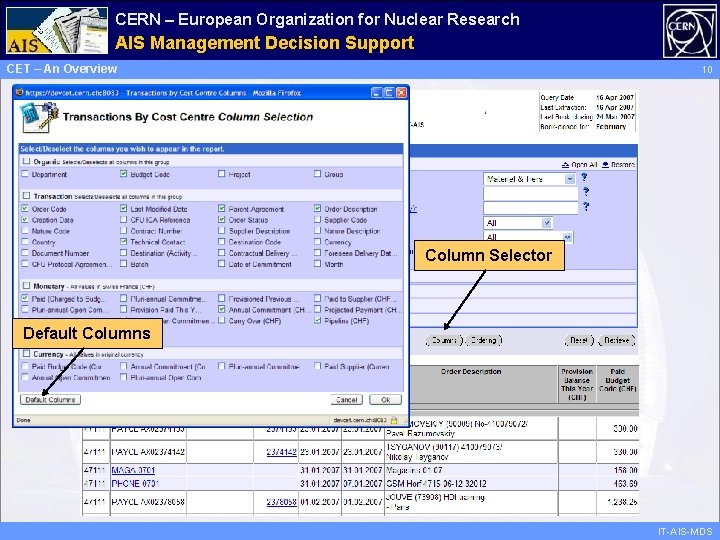Image resolution: width=720 pixels, height=540 pixels.
Task: Click the Retrieve button
Action: (x=617, y=340)
